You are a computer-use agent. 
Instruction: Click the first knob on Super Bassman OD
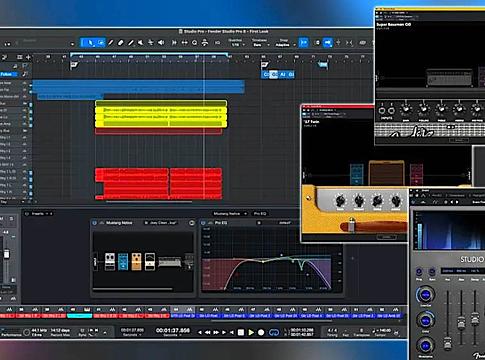click(x=406, y=109)
